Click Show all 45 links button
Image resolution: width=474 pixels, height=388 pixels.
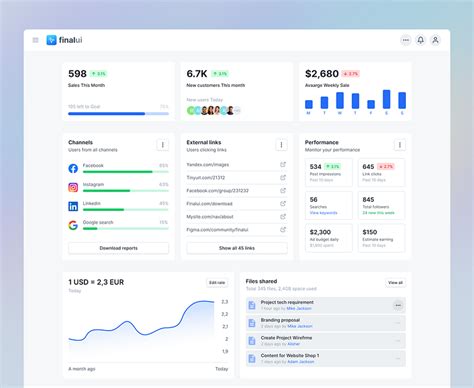pyautogui.click(x=237, y=248)
